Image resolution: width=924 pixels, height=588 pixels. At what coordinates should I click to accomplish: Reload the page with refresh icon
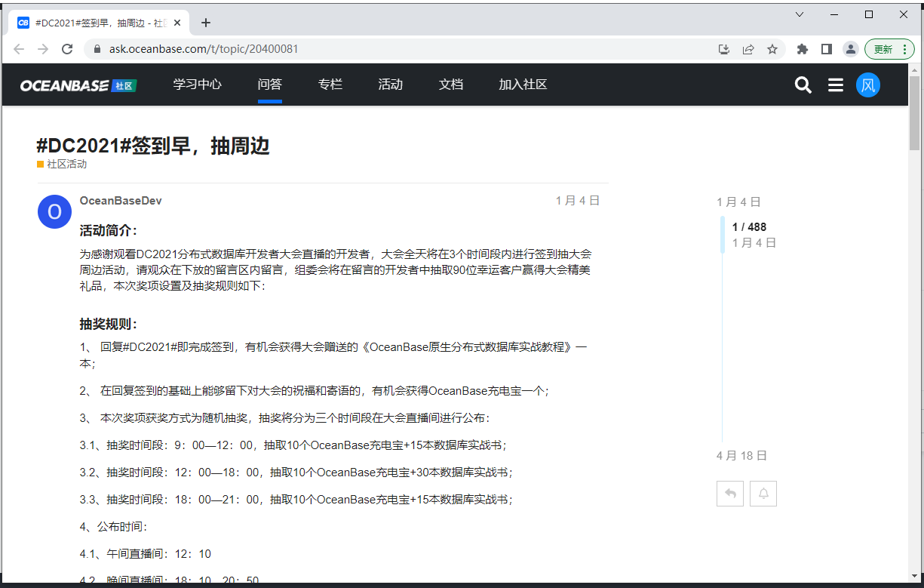67,49
